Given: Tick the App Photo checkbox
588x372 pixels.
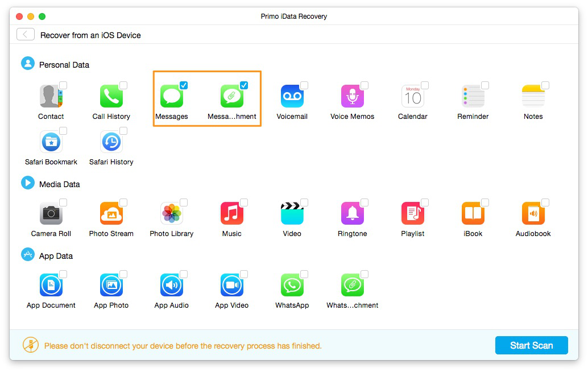Looking at the screenshot, I should pos(123,274).
